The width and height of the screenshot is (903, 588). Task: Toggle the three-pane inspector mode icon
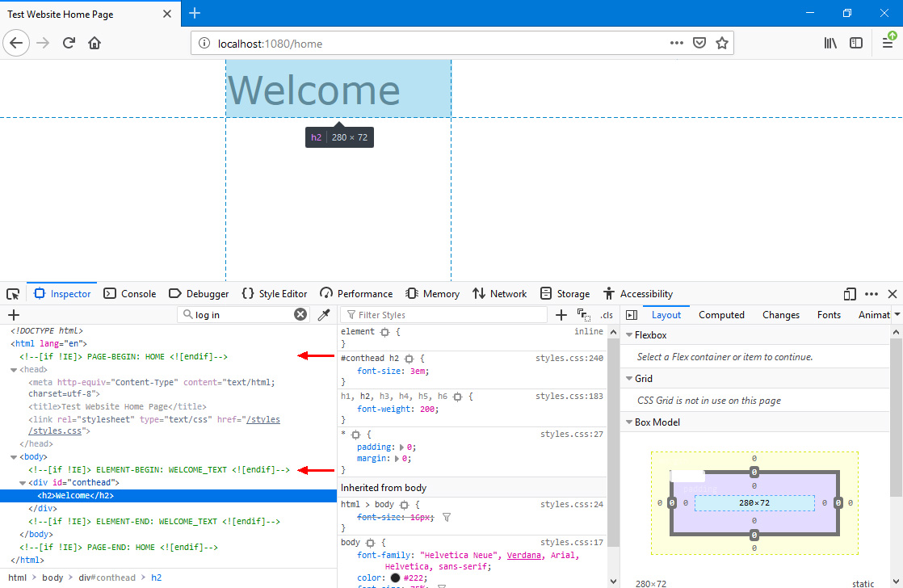631,315
